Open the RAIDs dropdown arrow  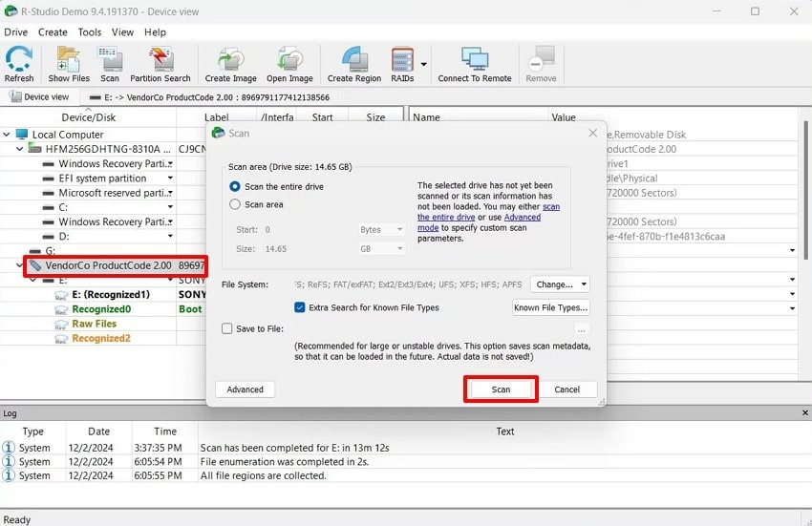pos(423,64)
